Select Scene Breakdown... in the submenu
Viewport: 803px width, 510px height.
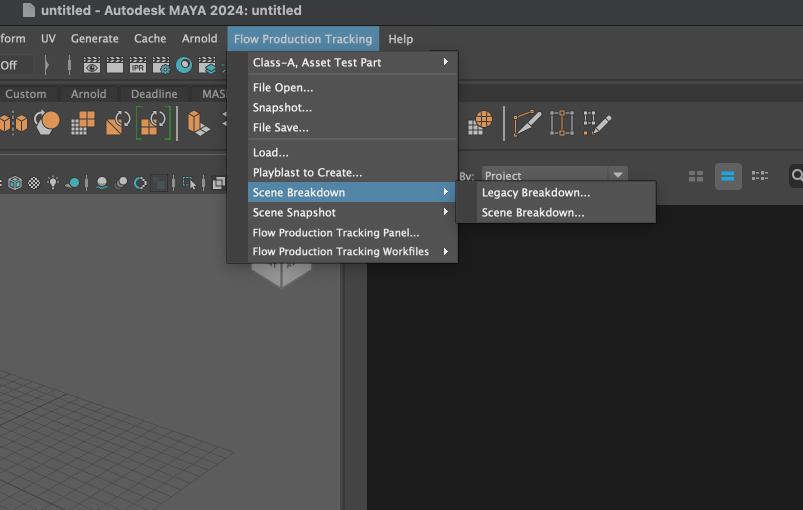[x=566, y=212]
